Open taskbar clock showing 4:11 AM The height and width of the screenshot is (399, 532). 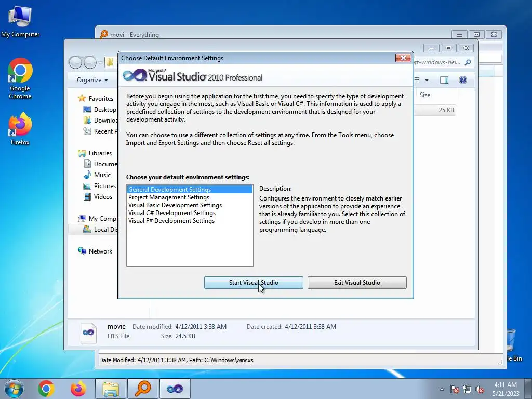tap(506, 389)
